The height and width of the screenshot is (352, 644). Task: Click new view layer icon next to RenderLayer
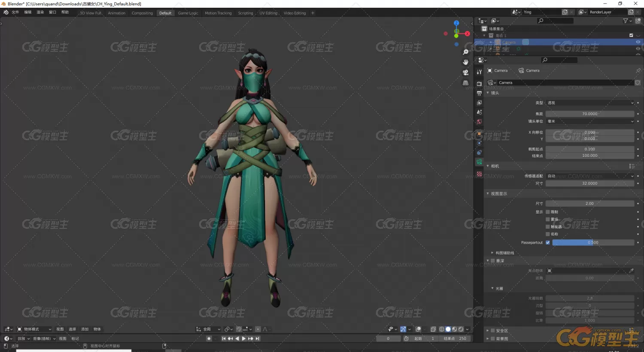[x=631, y=12]
